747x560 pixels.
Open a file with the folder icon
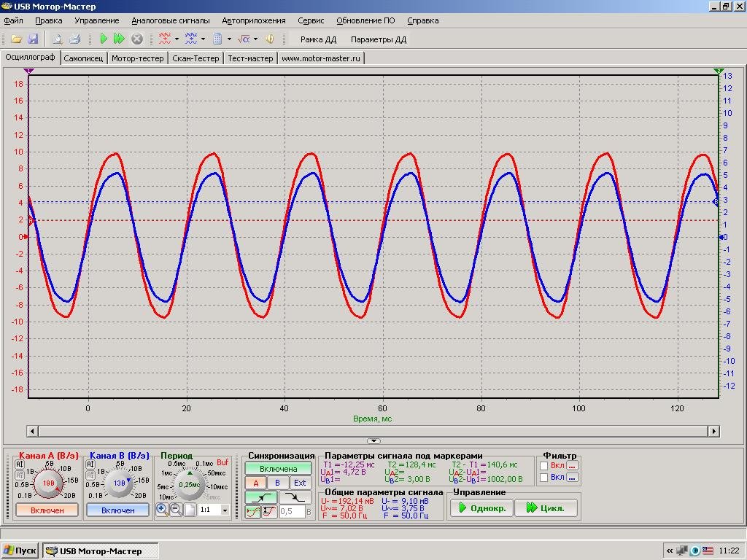pyautogui.click(x=17, y=39)
